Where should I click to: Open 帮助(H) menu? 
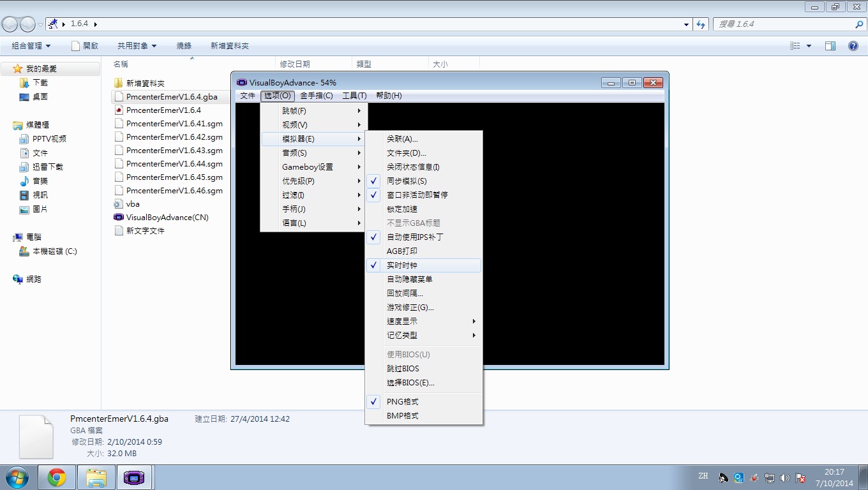389,96
